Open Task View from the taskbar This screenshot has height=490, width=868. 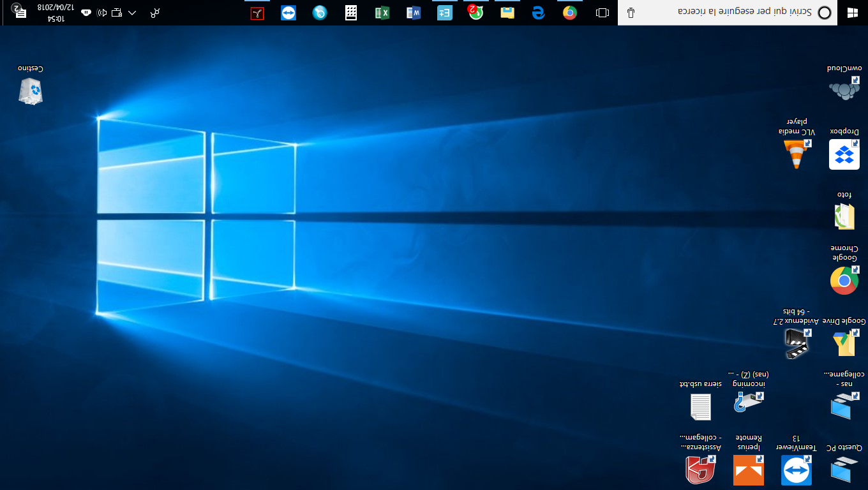click(602, 13)
